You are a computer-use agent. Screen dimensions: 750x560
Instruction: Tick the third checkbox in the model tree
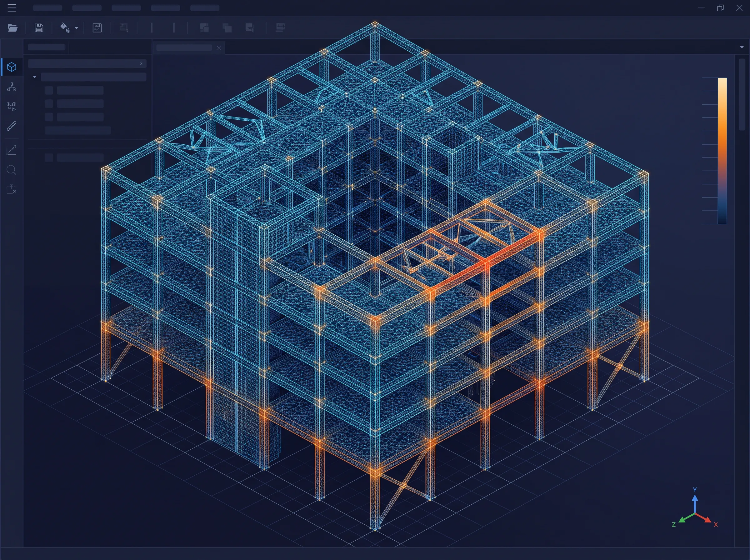point(49,117)
